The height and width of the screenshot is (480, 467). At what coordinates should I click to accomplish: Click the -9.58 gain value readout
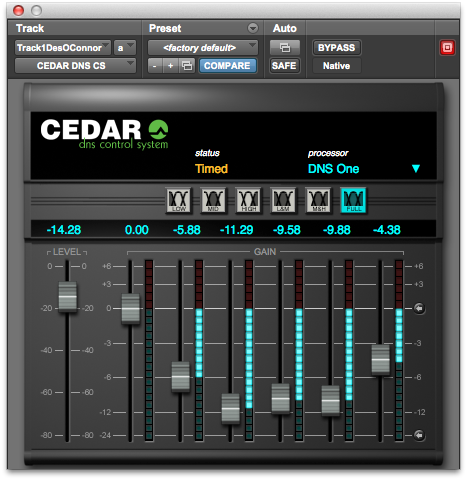pyautogui.click(x=287, y=230)
